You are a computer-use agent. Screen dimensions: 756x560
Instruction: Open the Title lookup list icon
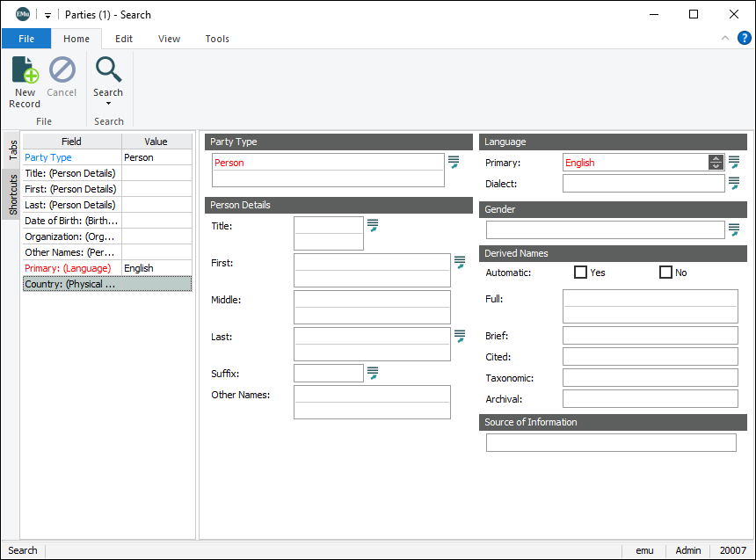[x=372, y=226]
